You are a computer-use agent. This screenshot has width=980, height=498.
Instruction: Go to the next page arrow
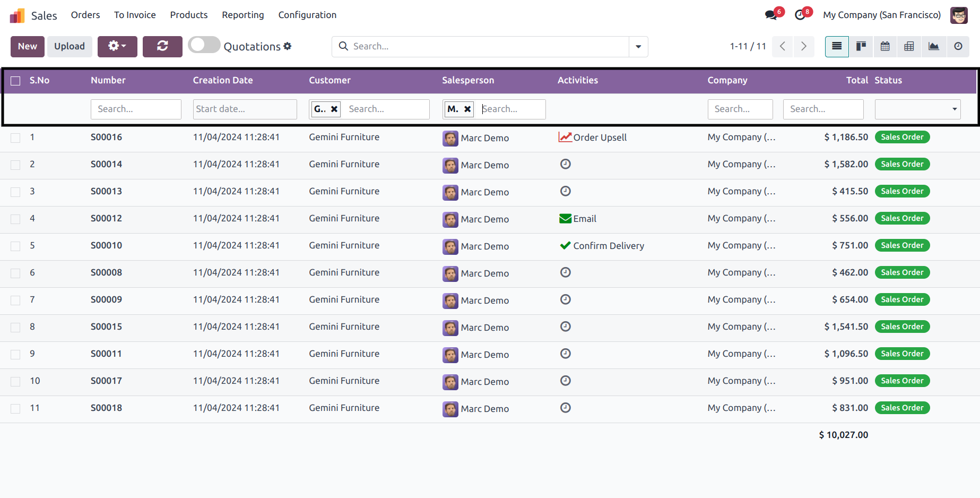[x=804, y=46]
